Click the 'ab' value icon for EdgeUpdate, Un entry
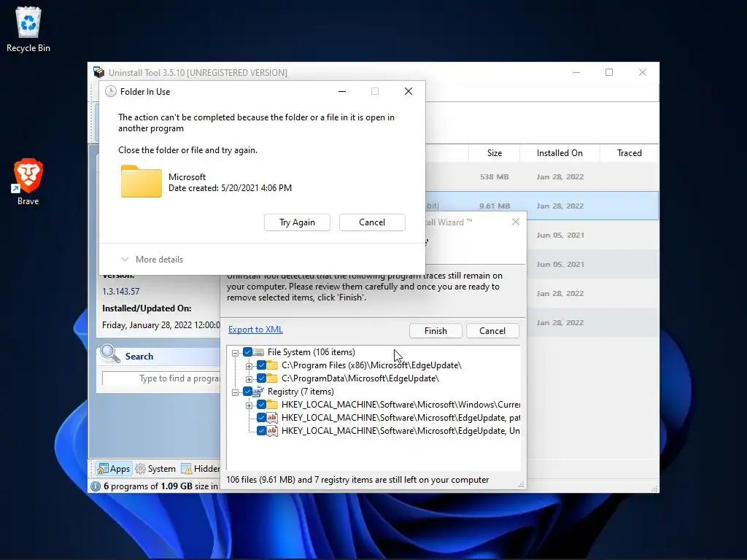The image size is (747, 560). point(273,430)
